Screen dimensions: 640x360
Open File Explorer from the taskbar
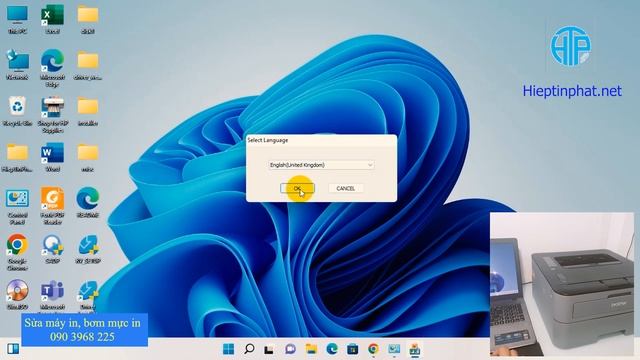click(311, 349)
